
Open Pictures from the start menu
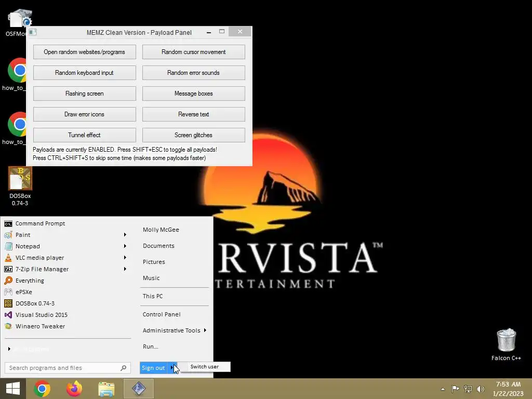(x=154, y=262)
